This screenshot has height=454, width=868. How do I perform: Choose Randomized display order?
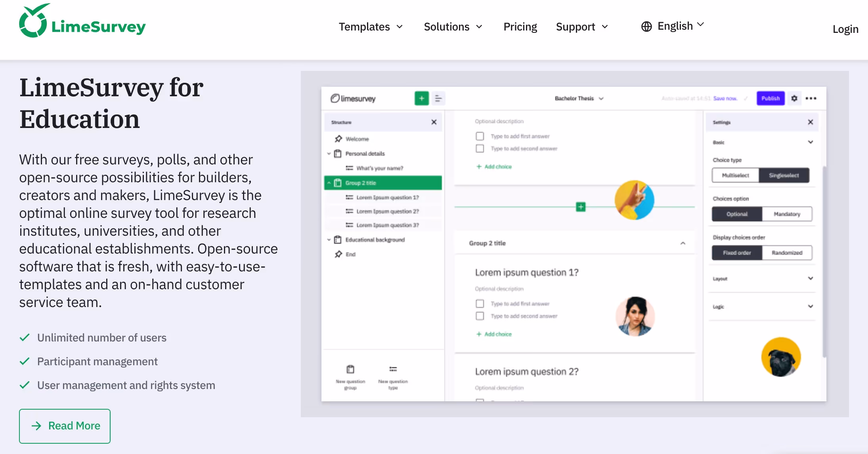click(787, 252)
